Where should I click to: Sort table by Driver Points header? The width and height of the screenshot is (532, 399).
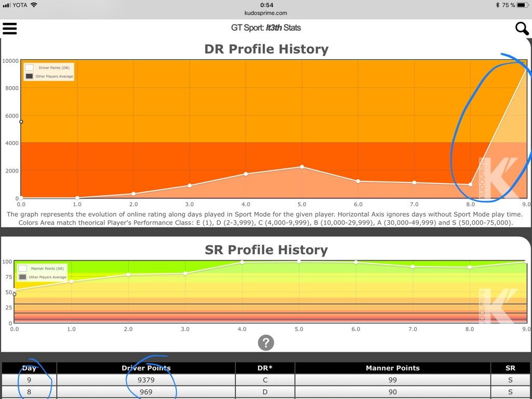146,368
